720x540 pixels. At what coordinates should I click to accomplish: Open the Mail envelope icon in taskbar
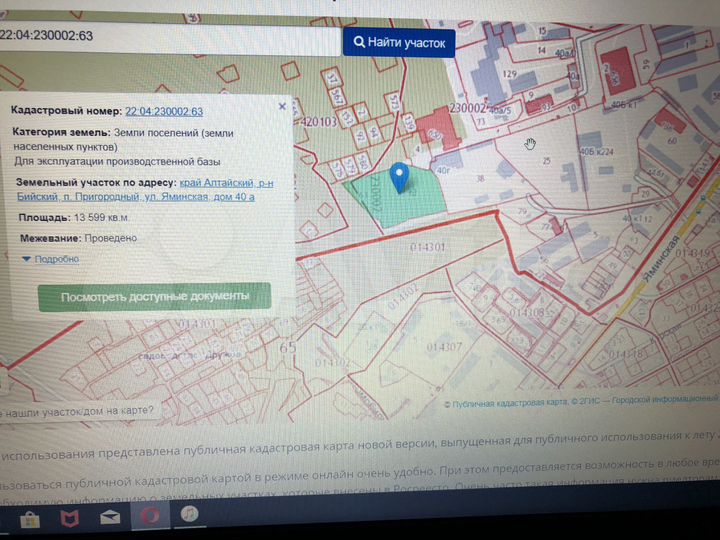110,518
